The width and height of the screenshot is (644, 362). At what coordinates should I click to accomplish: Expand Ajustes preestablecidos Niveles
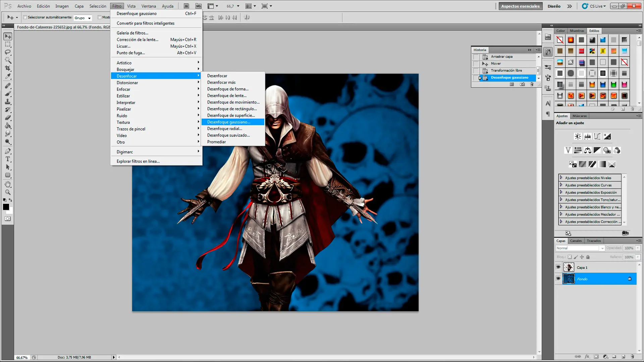[x=561, y=178]
